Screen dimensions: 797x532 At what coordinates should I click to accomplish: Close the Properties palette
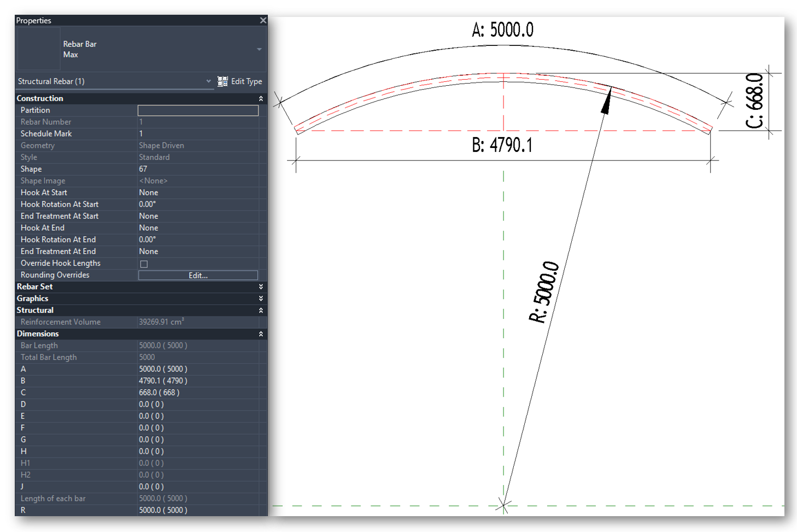pyautogui.click(x=263, y=20)
